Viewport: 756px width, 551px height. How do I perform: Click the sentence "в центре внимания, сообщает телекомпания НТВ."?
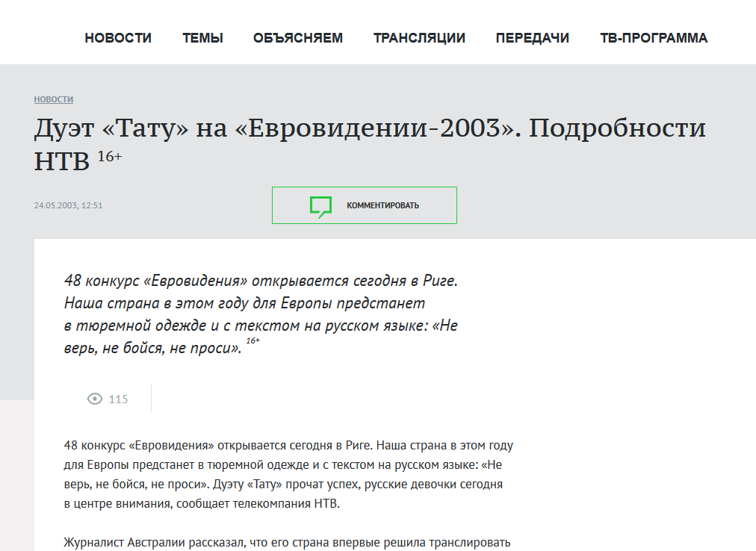tap(202, 504)
